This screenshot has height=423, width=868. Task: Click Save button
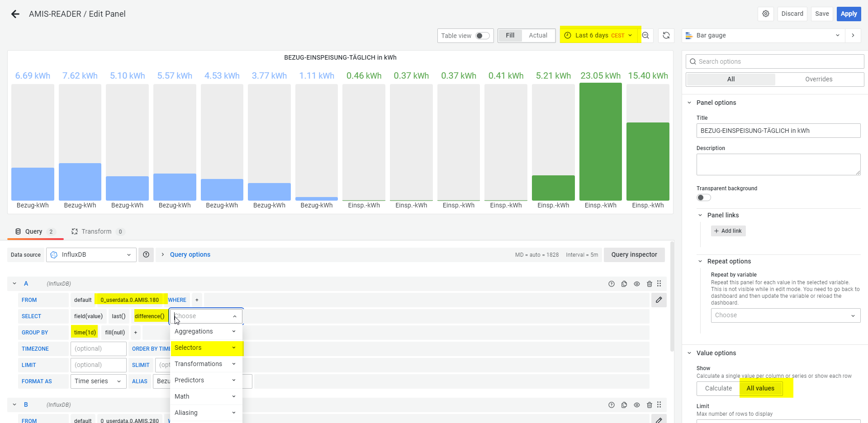pyautogui.click(x=822, y=14)
